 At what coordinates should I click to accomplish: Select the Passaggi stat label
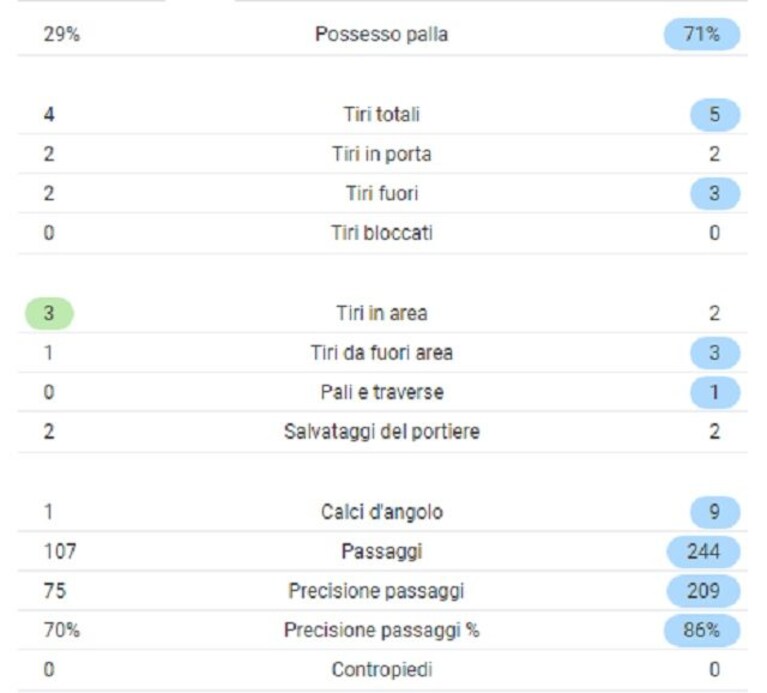(x=382, y=552)
